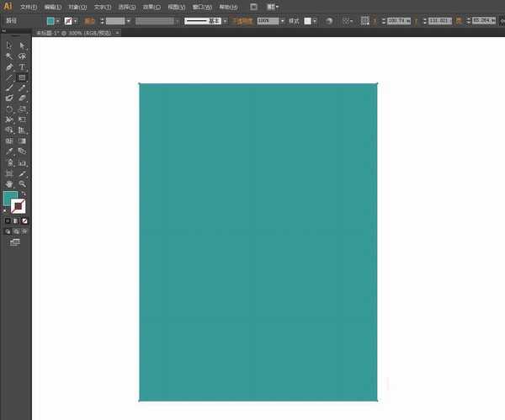Screen dimensions: 505x420
Task: Select the Rectangle tool
Action: tap(23, 77)
